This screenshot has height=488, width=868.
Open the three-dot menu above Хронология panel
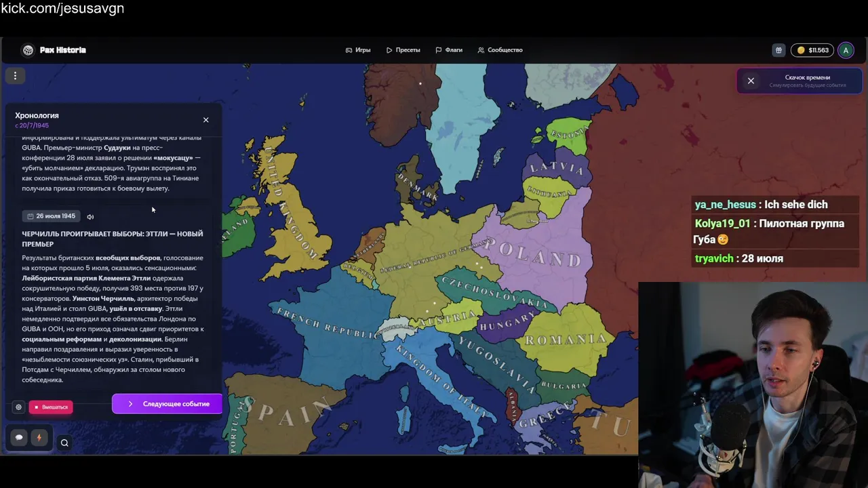[x=15, y=76]
